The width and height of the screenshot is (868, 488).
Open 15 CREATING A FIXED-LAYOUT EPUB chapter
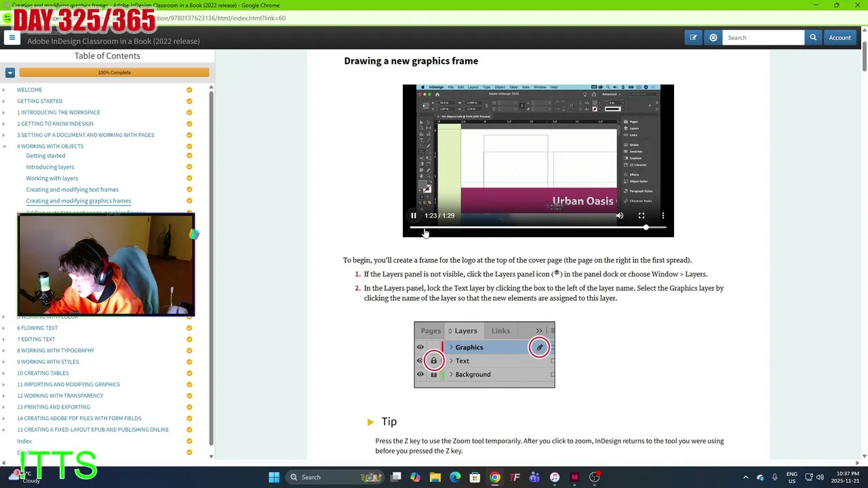coord(93,430)
